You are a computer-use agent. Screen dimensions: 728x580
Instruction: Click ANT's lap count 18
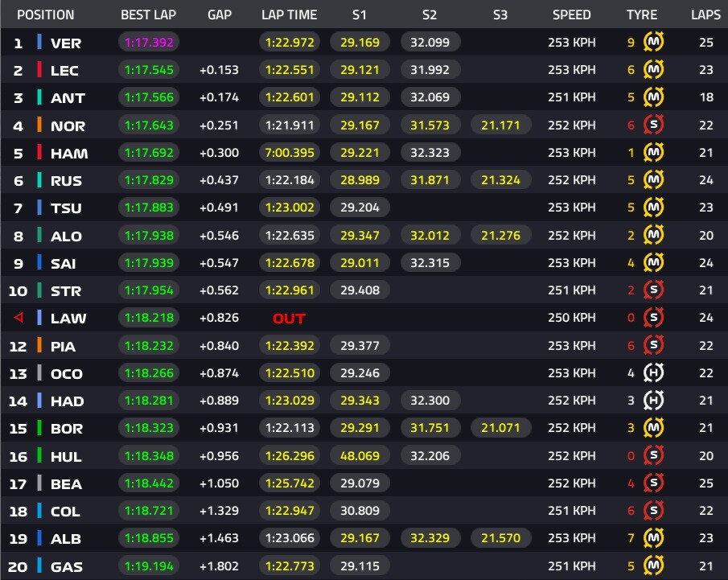point(706,97)
